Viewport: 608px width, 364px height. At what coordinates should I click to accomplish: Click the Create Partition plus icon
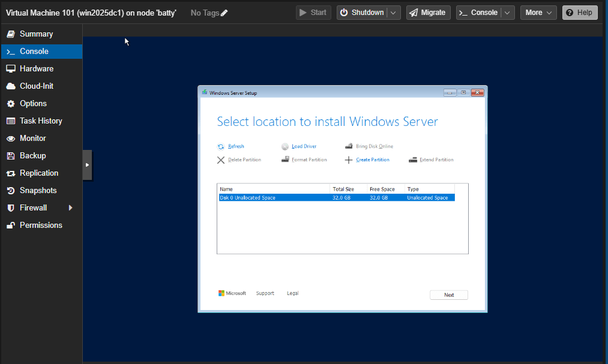pyautogui.click(x=349, y=160)
